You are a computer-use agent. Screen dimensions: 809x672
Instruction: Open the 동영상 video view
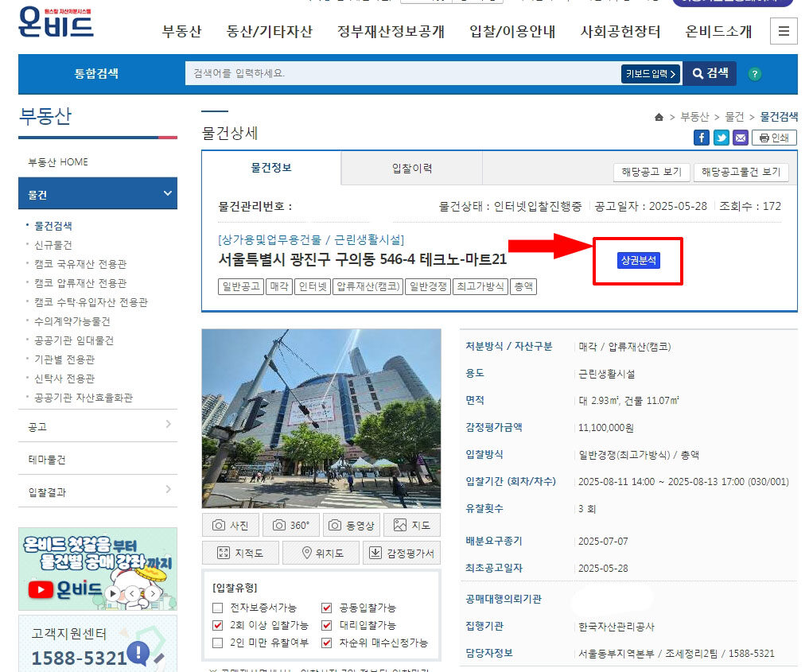click(352, 525)
